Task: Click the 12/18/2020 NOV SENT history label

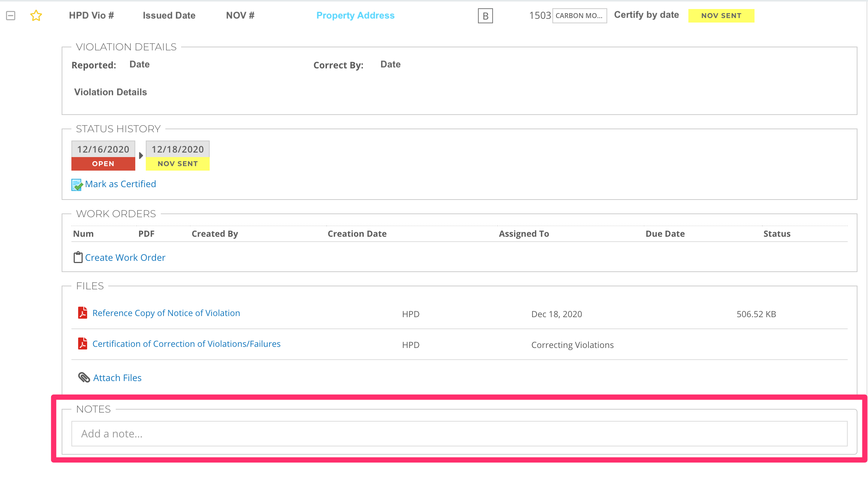Action: click(178, 156)
